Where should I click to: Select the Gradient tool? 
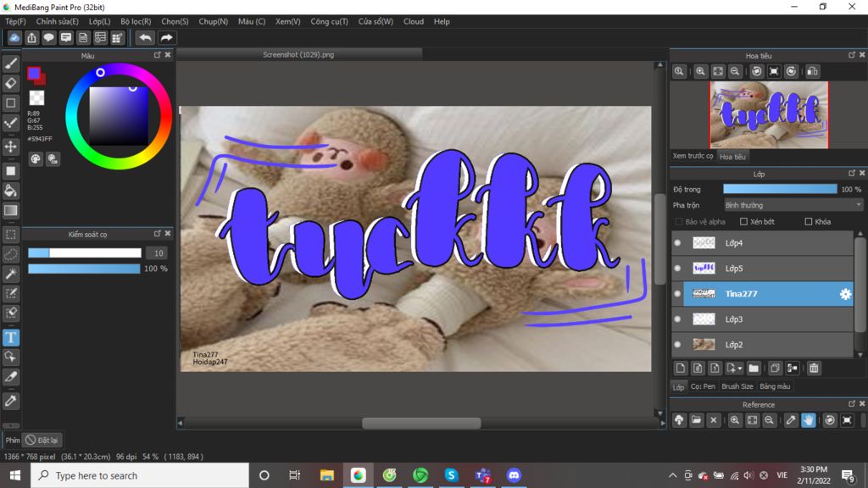(x=10, y=210)
